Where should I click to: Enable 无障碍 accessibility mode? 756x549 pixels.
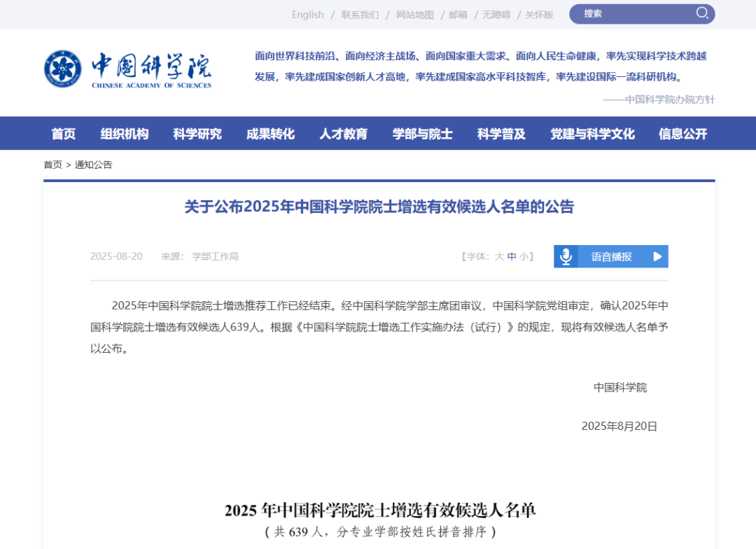coord(496,15)
